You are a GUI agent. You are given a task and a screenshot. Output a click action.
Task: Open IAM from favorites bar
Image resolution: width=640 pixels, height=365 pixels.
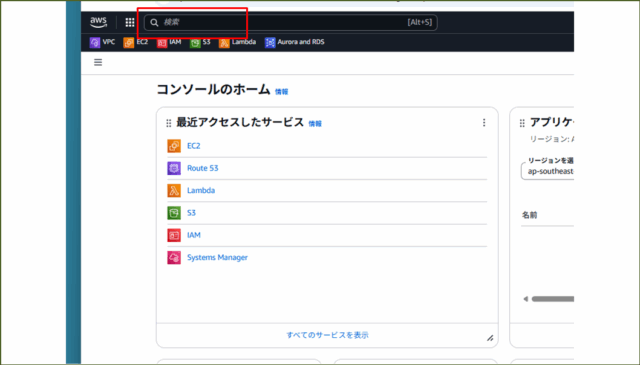(169, 42)
